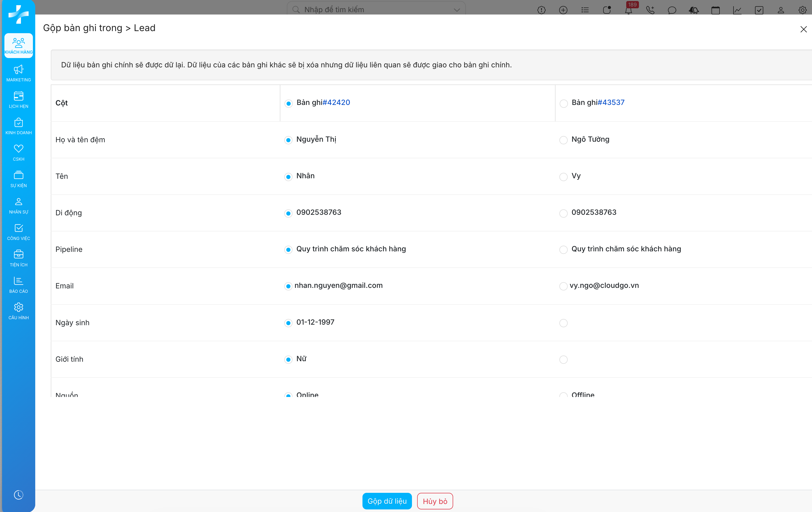Open the Lịch hẹn calendar module
Image resolution: width=812 pixels, height=512 pixels.
tap(19, 99)
